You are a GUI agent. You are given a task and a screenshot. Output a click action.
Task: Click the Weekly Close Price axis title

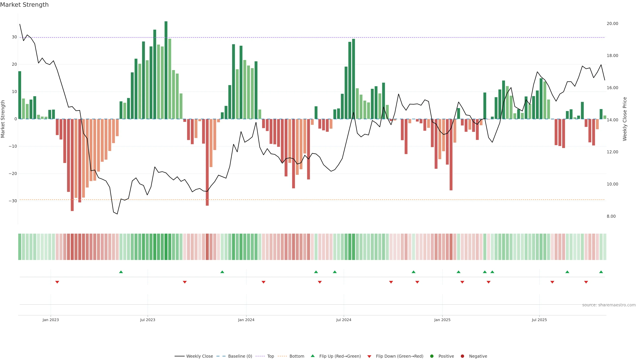[625, 119]
